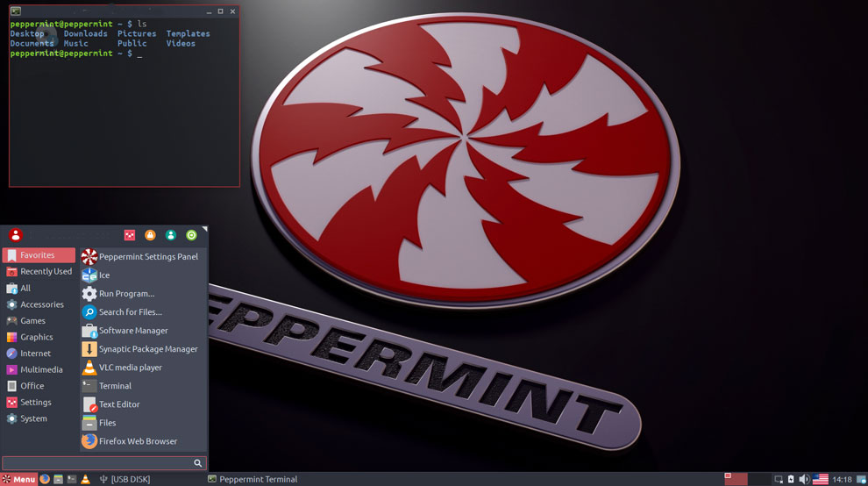Launch Software Manager from menu
This screenshot has height=486, width=868.
(x=144, y=330)
